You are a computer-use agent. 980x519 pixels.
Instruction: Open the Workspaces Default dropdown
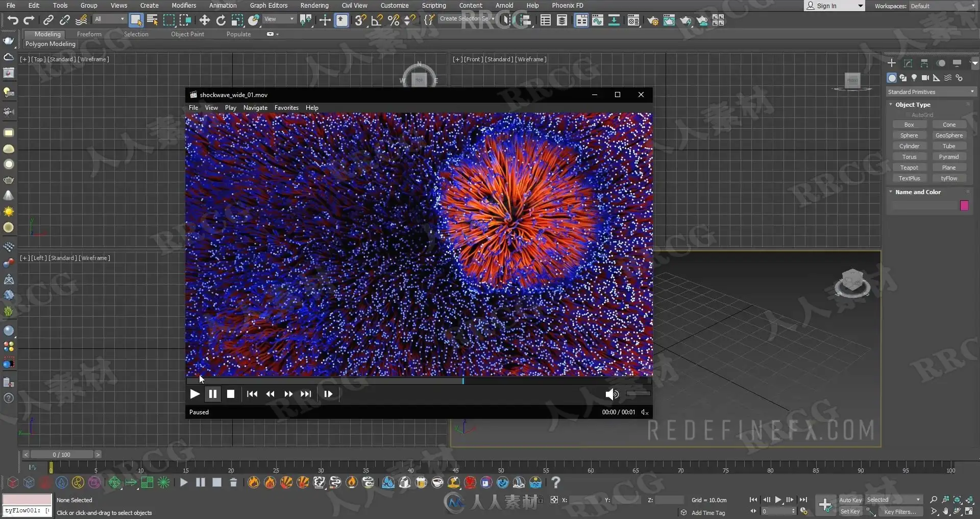[942, 6]
